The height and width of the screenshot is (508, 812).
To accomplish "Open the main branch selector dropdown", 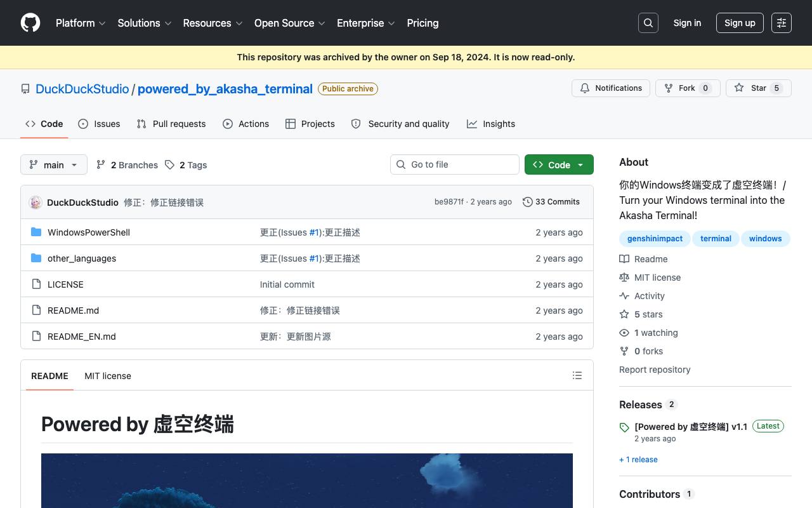I will [x=54, y=164].
